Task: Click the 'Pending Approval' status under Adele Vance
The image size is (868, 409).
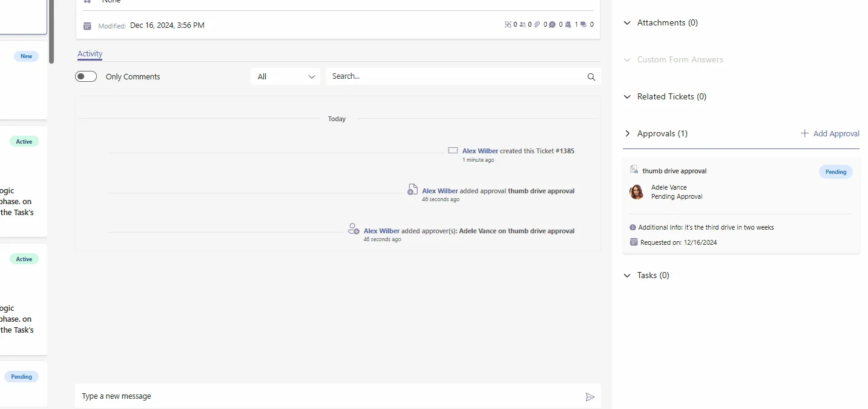Action: [x=677, y=197]
